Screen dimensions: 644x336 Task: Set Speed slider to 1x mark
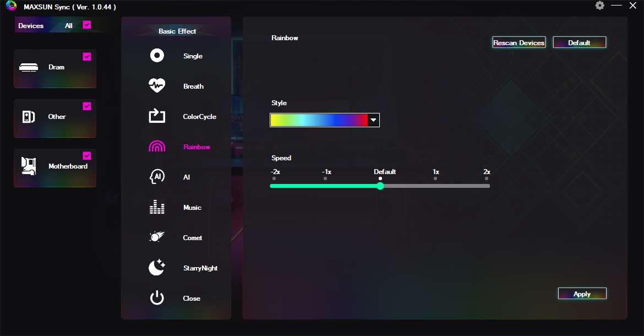click(x=435, y=186)
